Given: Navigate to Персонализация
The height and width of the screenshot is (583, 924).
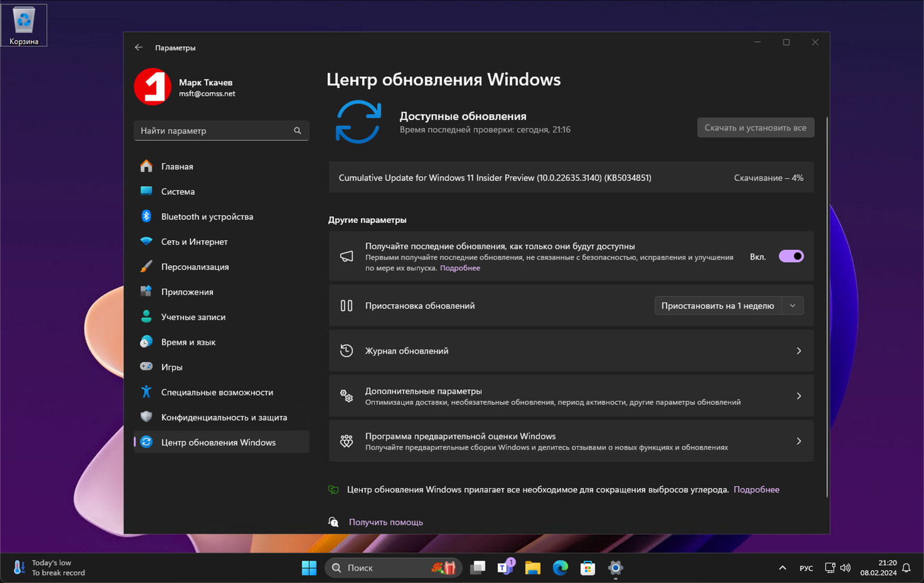Looking at the screenshot, I should coord(222,267).
